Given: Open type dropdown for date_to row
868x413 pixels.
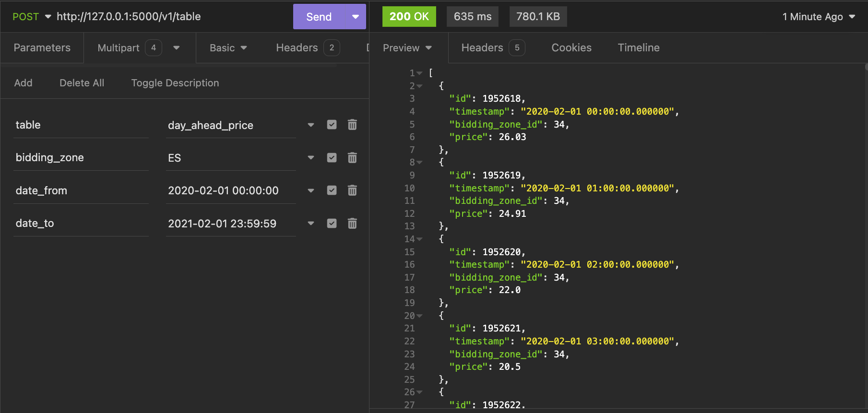Looking at the screenshot, I should 311,224.
